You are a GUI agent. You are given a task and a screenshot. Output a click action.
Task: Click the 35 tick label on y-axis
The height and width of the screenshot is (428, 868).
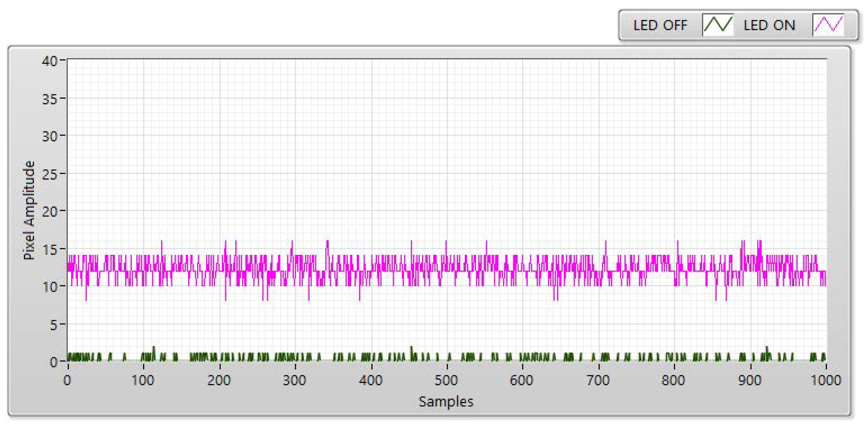click(49, 99)
